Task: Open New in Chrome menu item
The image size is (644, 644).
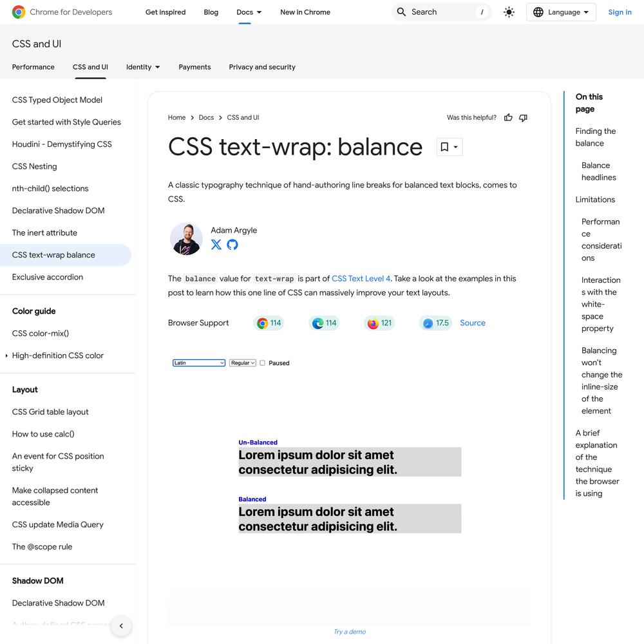Action: point(305,12)
